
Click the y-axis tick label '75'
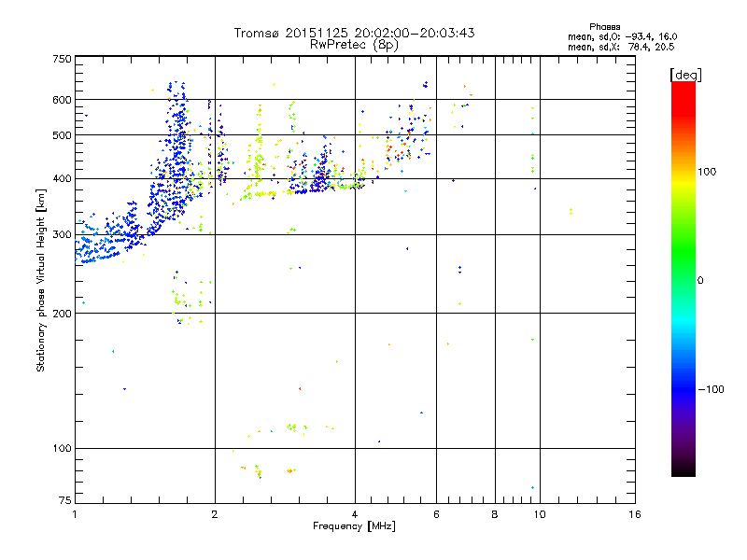pyautogui.click(x=65, y=500)
